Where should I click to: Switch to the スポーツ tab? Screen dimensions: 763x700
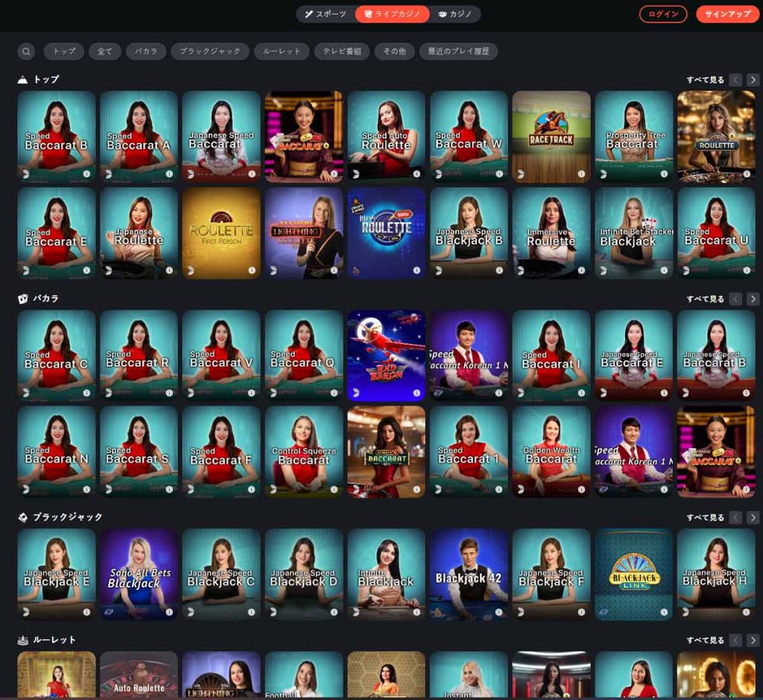tap(326, 14)
